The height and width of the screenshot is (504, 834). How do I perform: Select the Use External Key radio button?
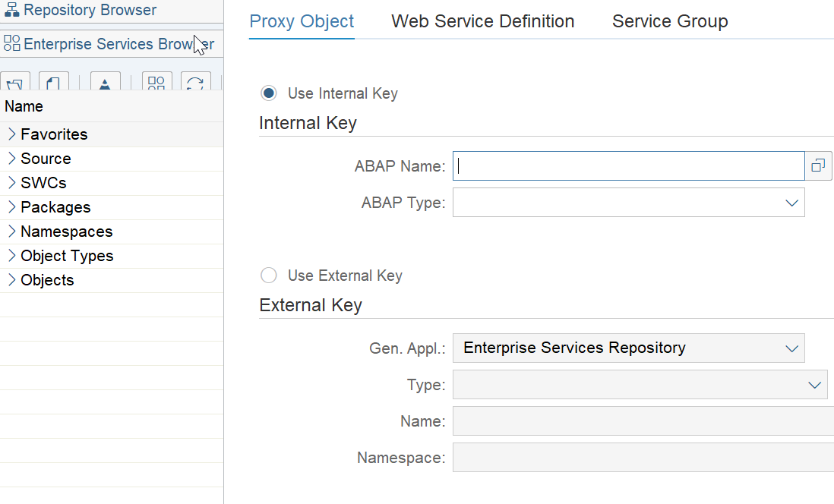click(x=269, y=276)
